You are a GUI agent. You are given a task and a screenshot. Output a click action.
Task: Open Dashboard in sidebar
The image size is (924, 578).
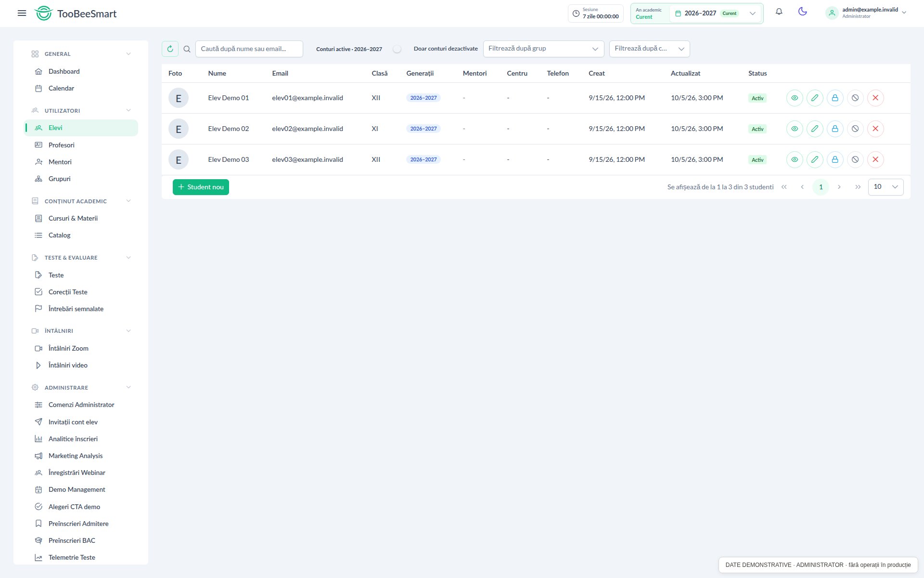pos(81,71)
